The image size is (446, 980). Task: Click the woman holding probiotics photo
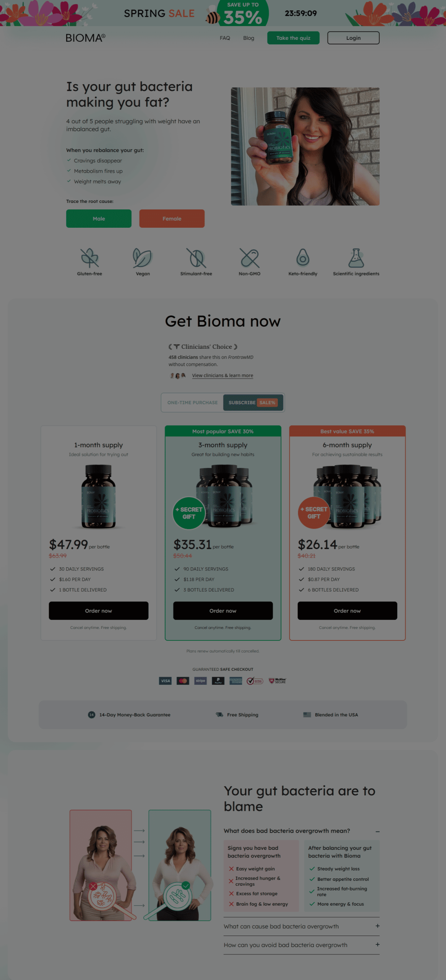click(x=305, y=146)
